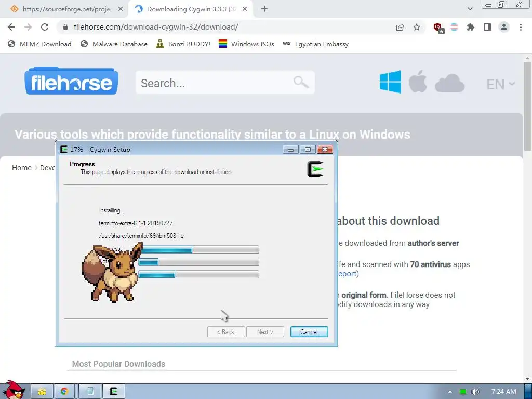Click the terminfo-extra package name text

tap(136, 223)
